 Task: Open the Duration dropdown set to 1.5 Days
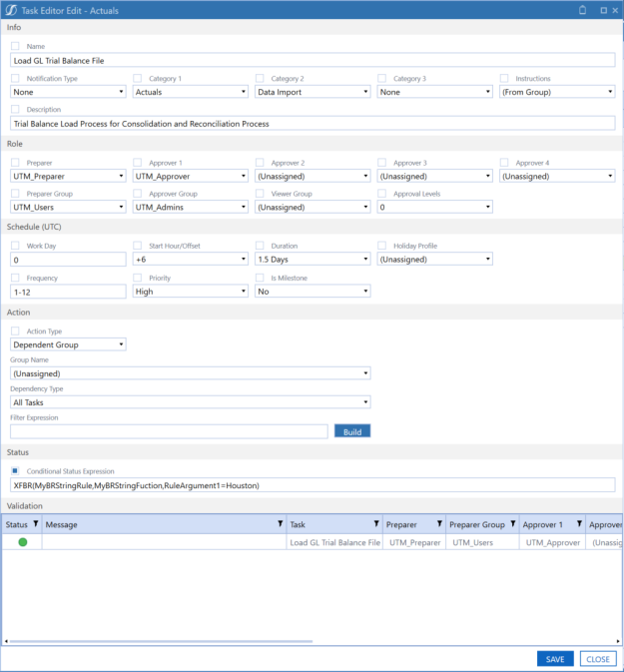click(312, 260)
